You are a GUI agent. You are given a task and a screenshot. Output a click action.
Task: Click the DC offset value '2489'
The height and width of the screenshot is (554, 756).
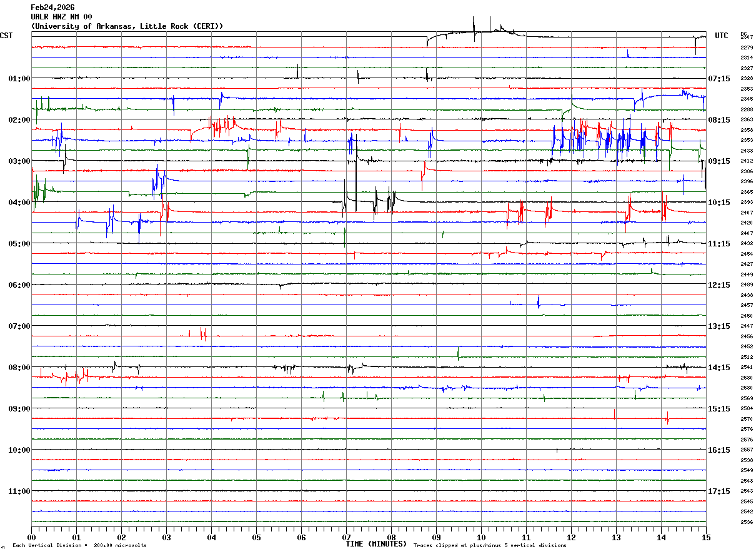click(x=747, y=285)
